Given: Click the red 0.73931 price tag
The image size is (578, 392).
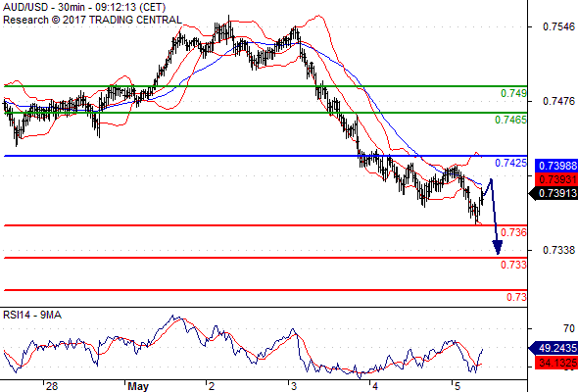Looking at the screenshot, I should (555, 179).
